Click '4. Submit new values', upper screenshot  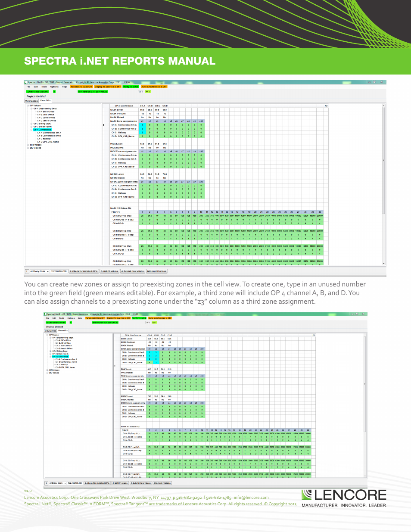pyautogui.click(x=133, y=271)
